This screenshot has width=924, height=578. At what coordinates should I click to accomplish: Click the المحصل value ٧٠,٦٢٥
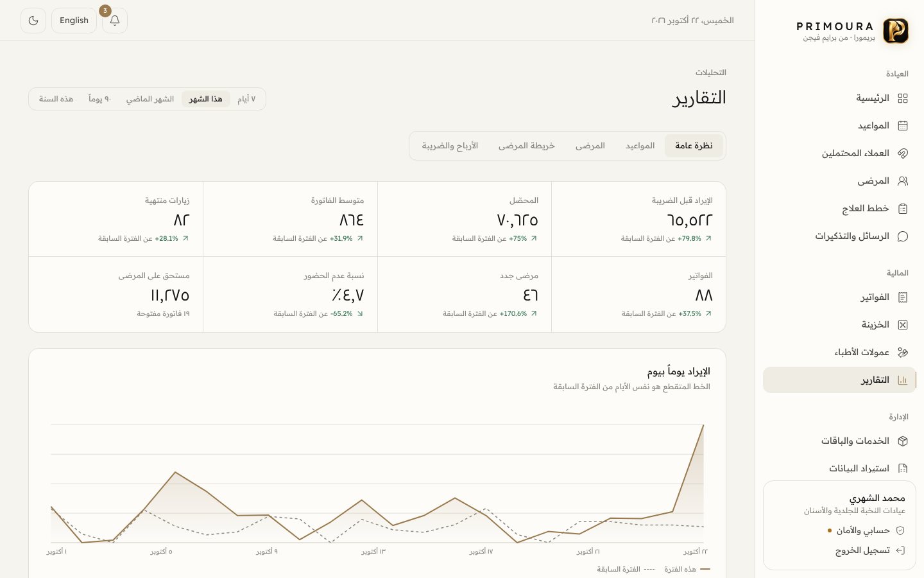click(x=517, y=220)
